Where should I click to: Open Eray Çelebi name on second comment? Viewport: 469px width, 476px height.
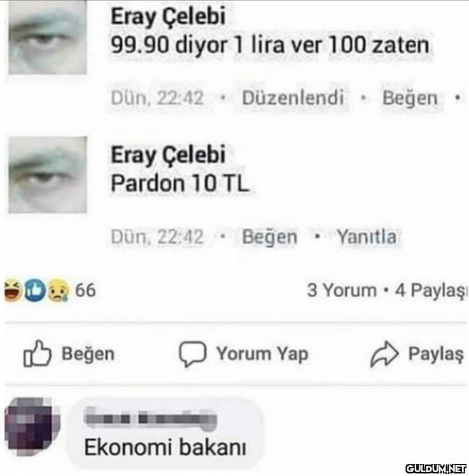[x=168, y=155]
